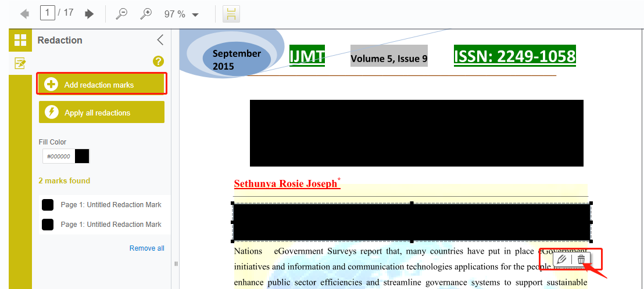Viewport: 644px width, 289px height.
Task: Click Add redaction marks button
Action: [102, 85]
